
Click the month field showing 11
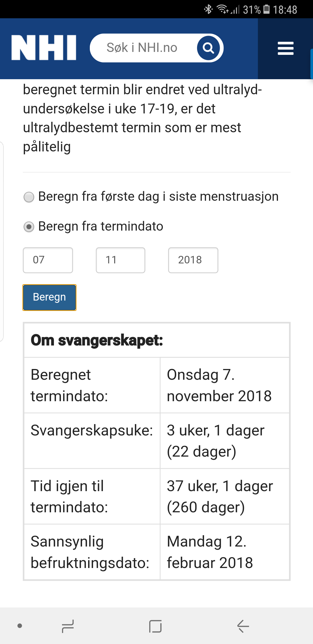(x=120, y=260)
